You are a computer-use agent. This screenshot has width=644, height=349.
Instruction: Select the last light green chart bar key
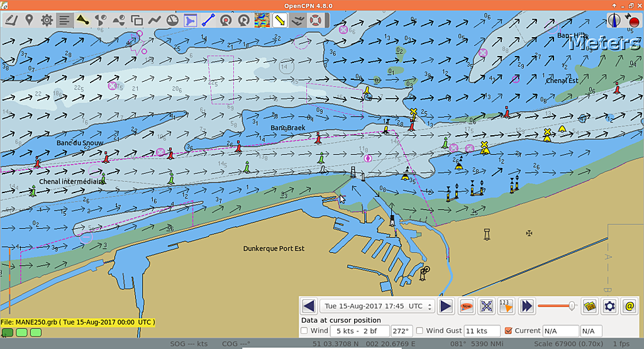coord(36,333)
